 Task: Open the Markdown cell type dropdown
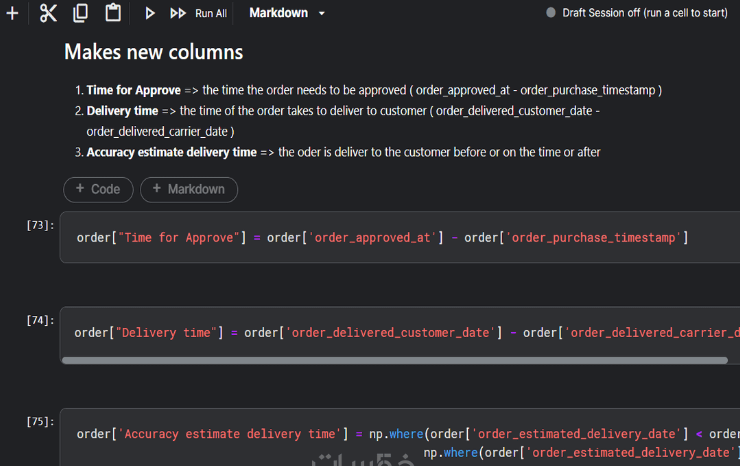pyautogui.click(x=287, y=13)
